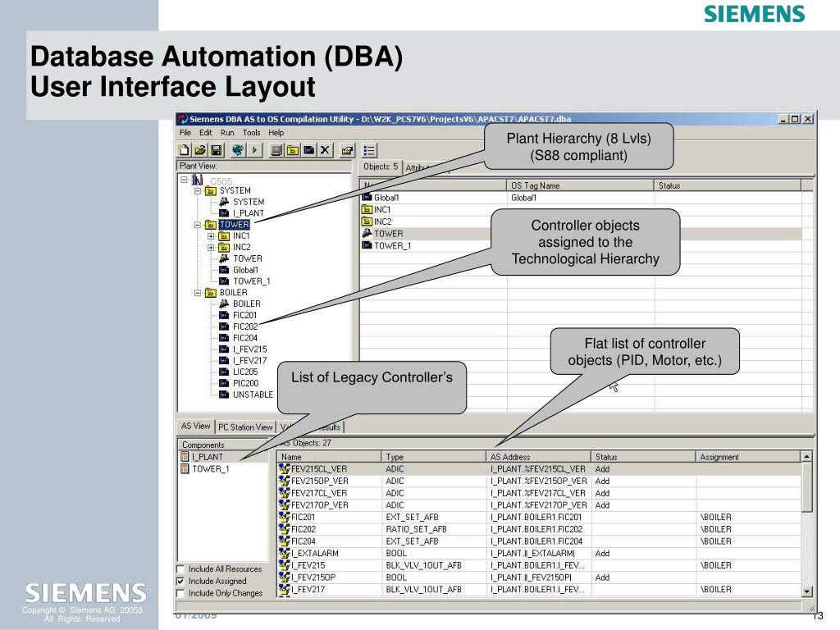Switch to the AS View tab
This screenshot has width=840, height=630.
tap(195, 426)
